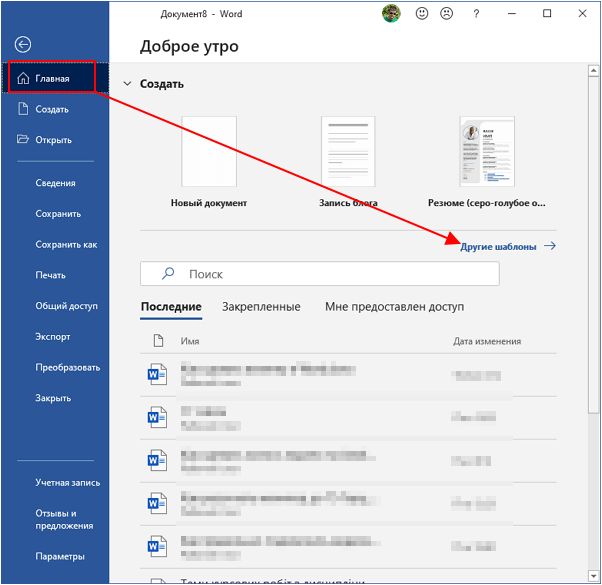This screenshot has height=585, width=602.
Task: Open Общий доступ in the sidebar
Action: (66, 306)
